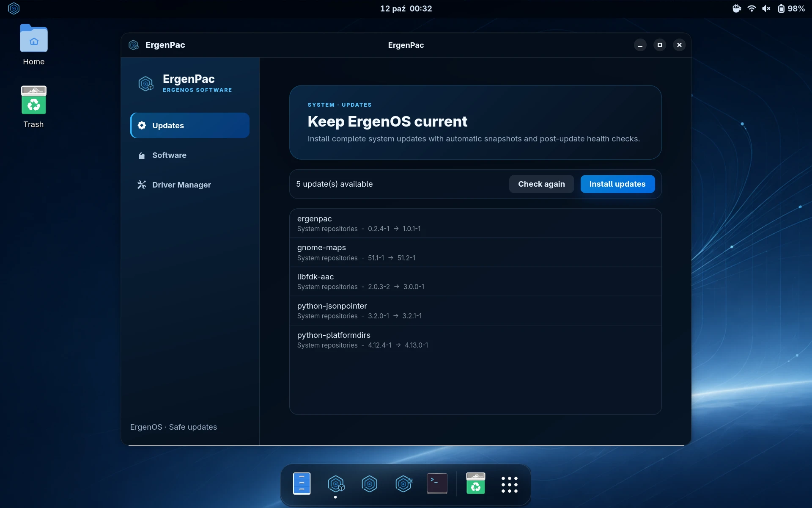The height and width of the screenshot is (508, 812).
Task: Open the Files app in dock
Action: (x=302, y=483)
